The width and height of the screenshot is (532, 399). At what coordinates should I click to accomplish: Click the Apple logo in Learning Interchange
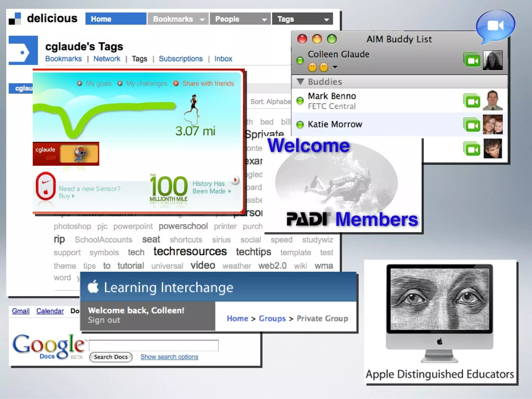coord(93,287)
